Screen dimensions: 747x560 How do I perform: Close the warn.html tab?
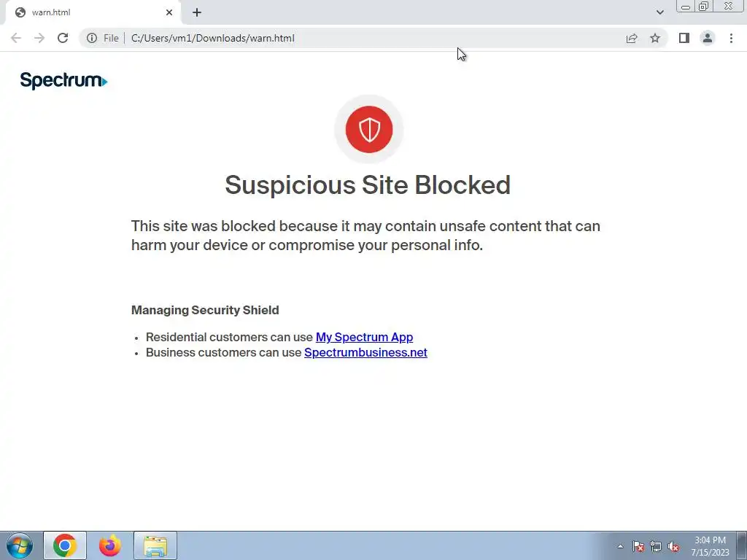pos(169,12)
